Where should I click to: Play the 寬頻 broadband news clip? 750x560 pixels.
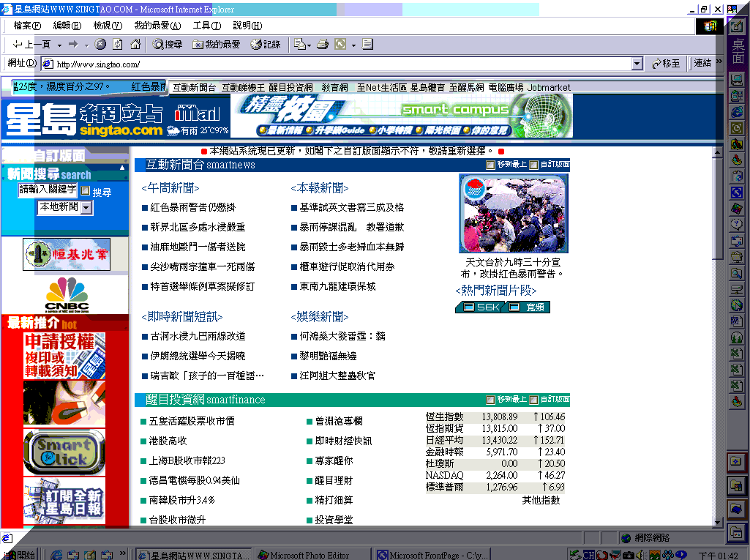[528, 307]
